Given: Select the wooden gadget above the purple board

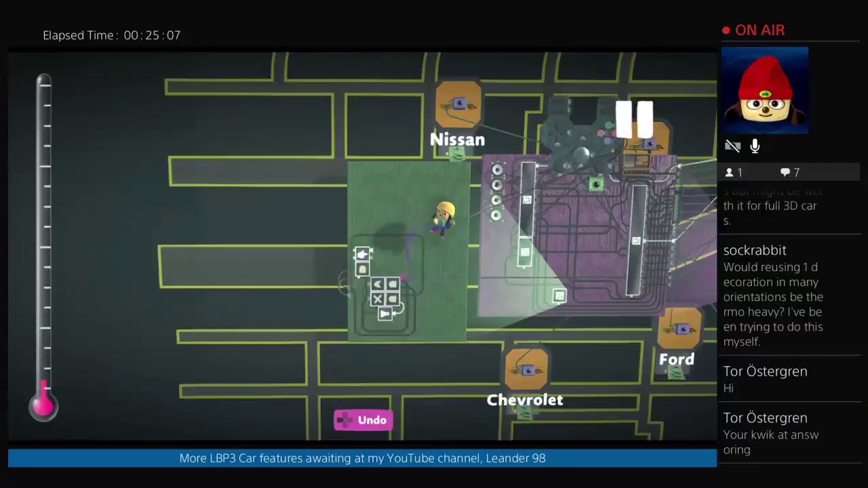Looking at the screenshot, I should [637, 163].
